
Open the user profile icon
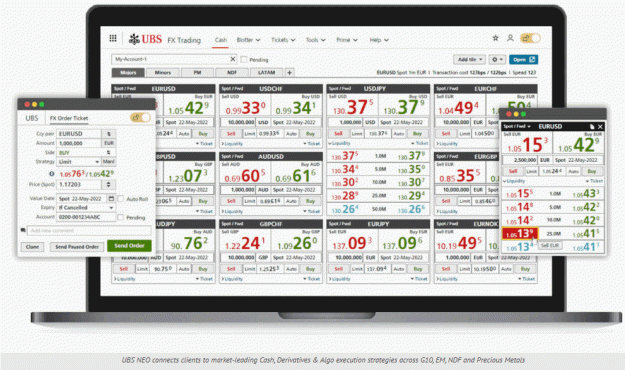510,38
